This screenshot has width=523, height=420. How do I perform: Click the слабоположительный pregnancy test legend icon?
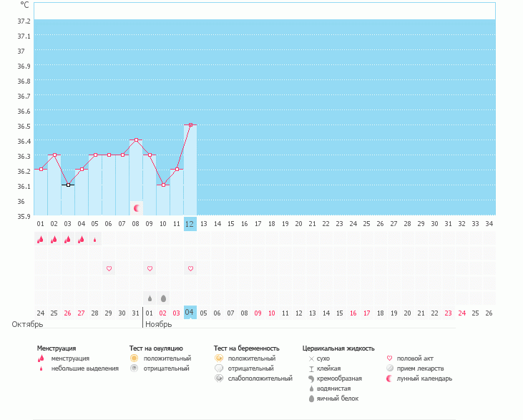[x=219, y=378]
